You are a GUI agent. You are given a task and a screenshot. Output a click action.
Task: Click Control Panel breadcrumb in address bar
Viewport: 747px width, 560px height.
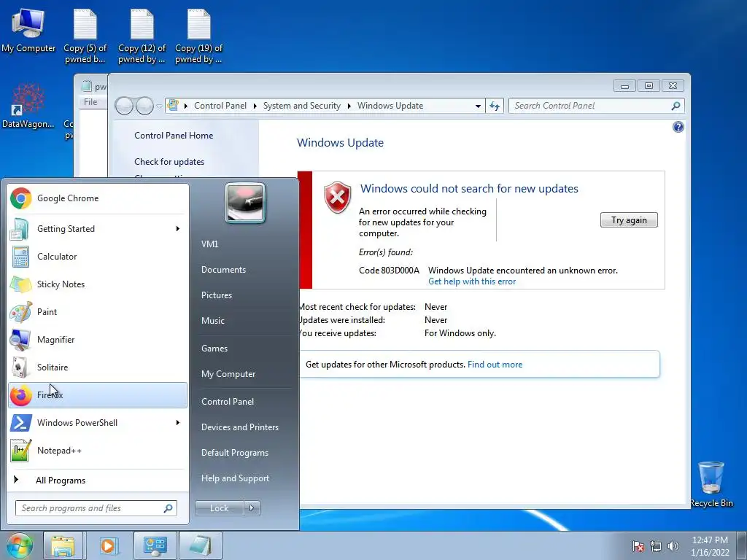(220, 106)
